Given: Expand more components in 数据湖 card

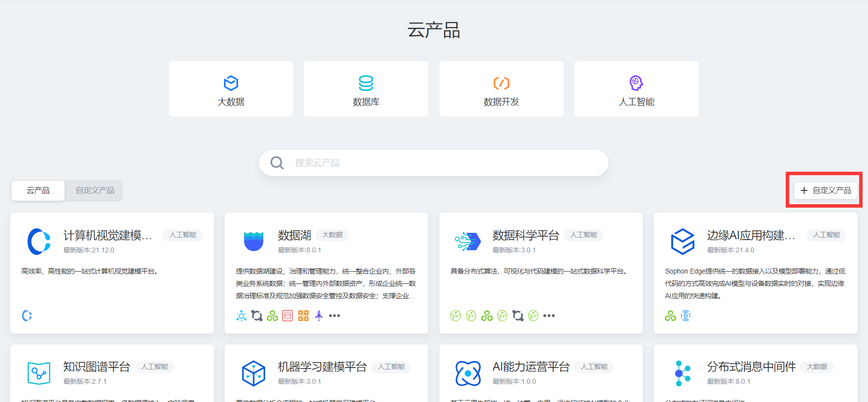Looking at the screenshot, I should click(334, 316).
